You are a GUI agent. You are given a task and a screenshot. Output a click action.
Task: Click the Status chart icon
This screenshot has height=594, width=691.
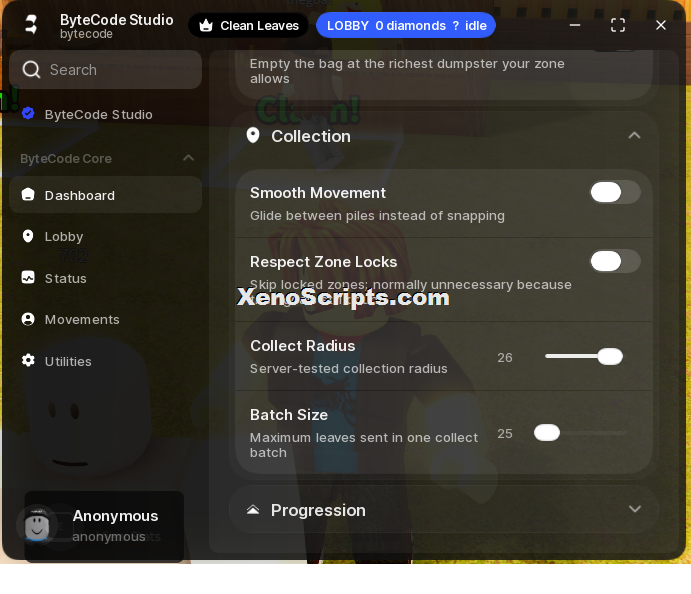(x=28, y=278)
